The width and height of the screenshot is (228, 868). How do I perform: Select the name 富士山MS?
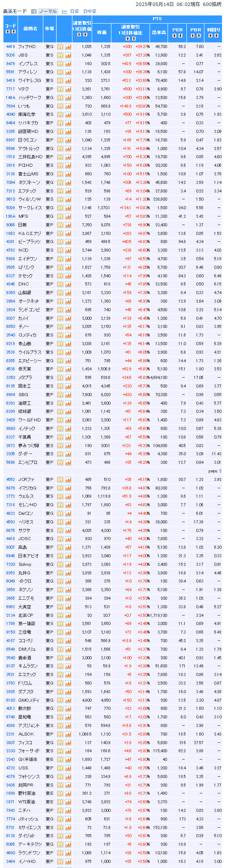coord(28,174)
